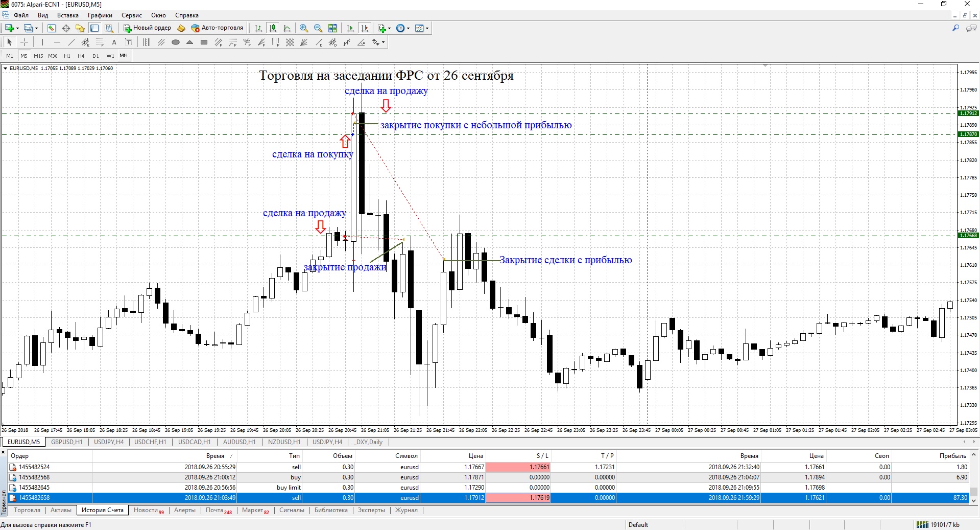Open the Справка menu
The image size is (980, 530).
pos(186,15)
